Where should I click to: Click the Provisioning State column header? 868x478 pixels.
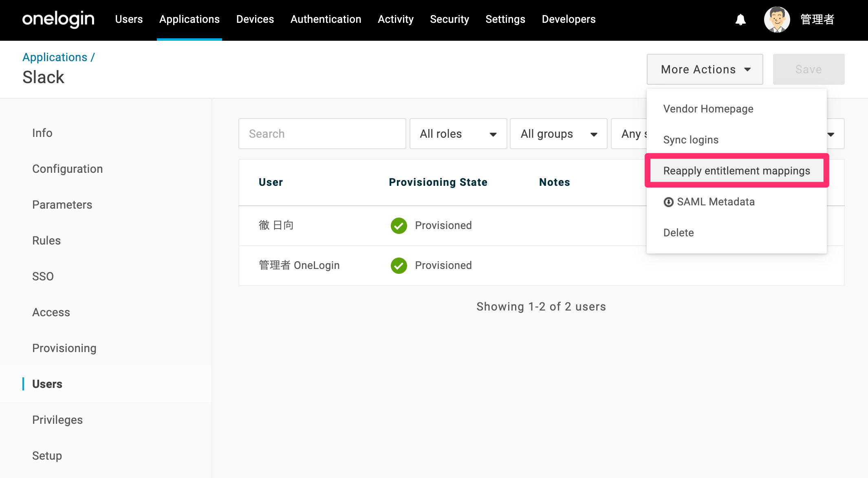[x=438, y=182]
